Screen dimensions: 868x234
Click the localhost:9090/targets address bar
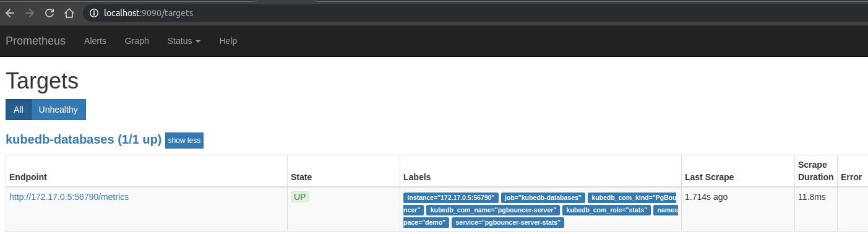pyautogui.click(x=470, y=12)
